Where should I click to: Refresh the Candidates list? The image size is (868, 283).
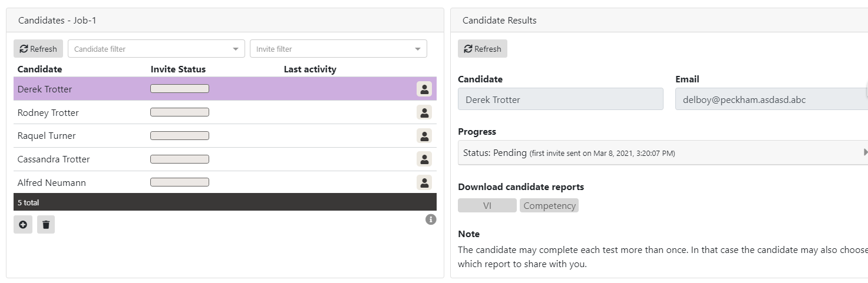click(38, 49)
